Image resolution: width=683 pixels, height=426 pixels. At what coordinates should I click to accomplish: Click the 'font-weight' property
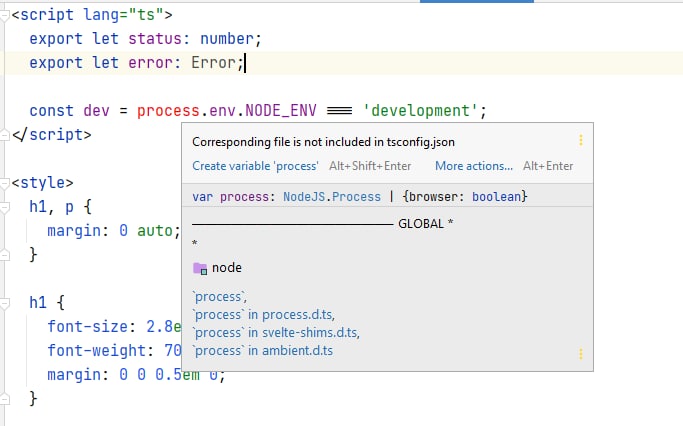point(96,350)
